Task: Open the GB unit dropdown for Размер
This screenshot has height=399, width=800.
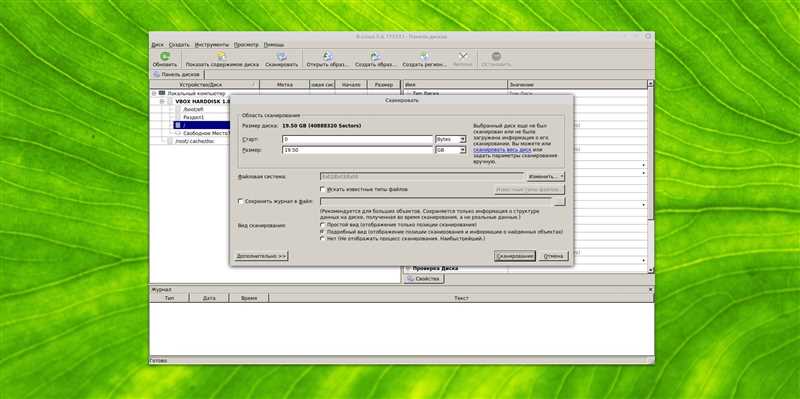Action: coord(451,150)
